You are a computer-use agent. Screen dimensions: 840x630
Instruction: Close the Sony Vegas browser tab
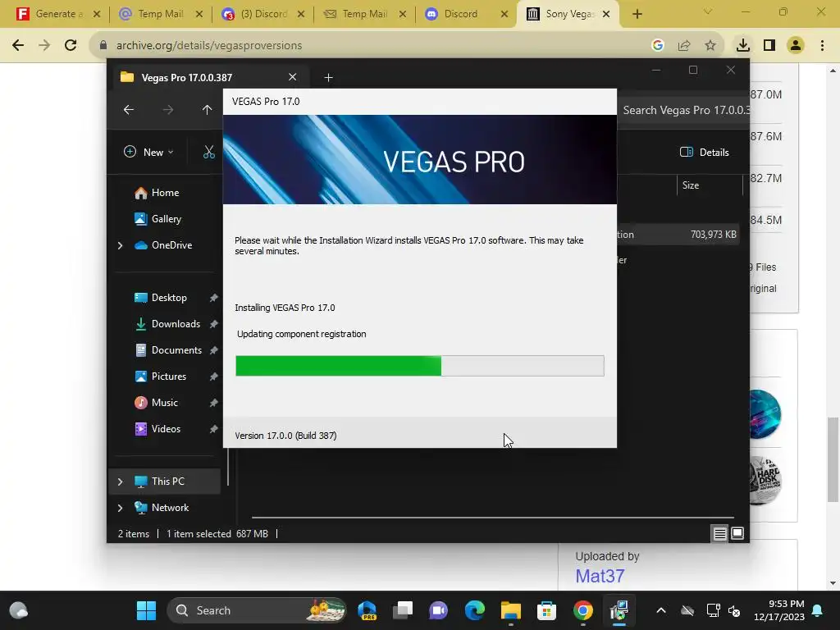click(606, 14)
